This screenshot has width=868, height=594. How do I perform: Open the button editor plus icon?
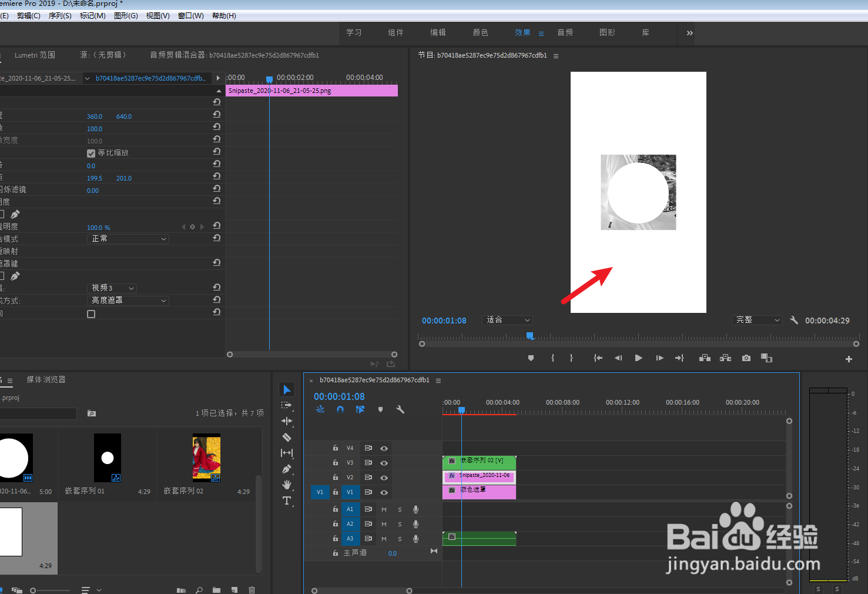point(849,359)
